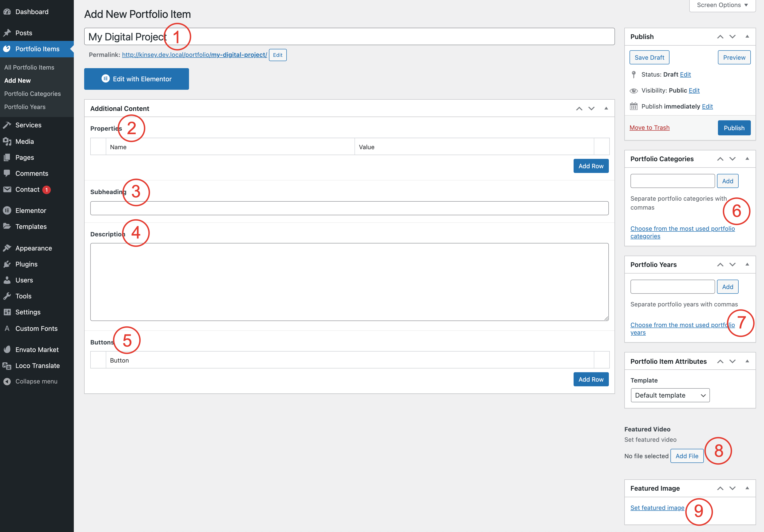The image size is (764, 532).
Task: Click the Elementor icon in sidebar menu
Action: pyautogui.click(x=7, y=211)
